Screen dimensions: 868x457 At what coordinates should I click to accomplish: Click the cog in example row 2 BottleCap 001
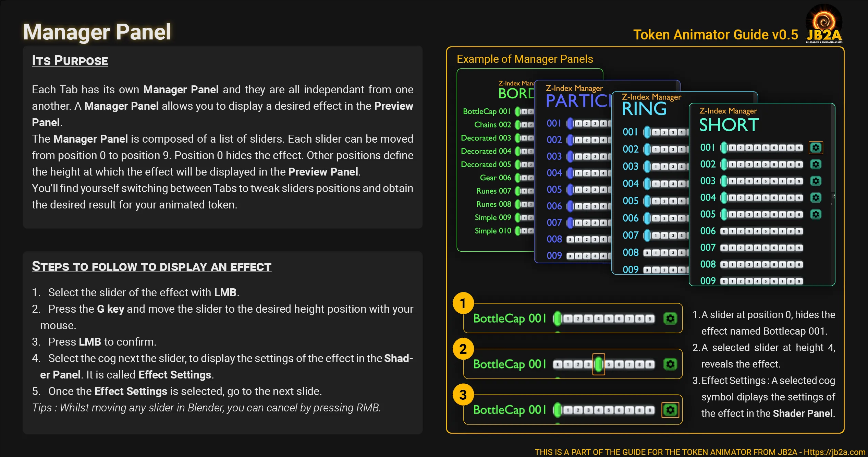(670, 364)
